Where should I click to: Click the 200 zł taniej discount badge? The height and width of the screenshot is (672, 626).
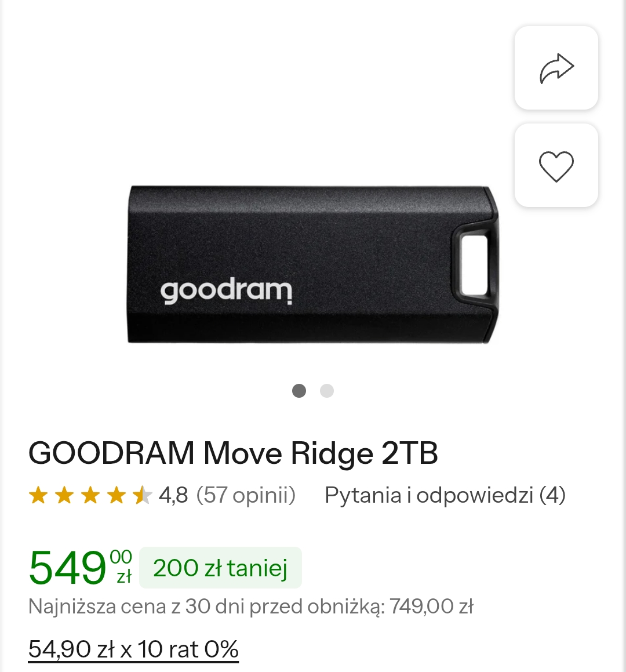pyautogui.click(x=220, y=568)
